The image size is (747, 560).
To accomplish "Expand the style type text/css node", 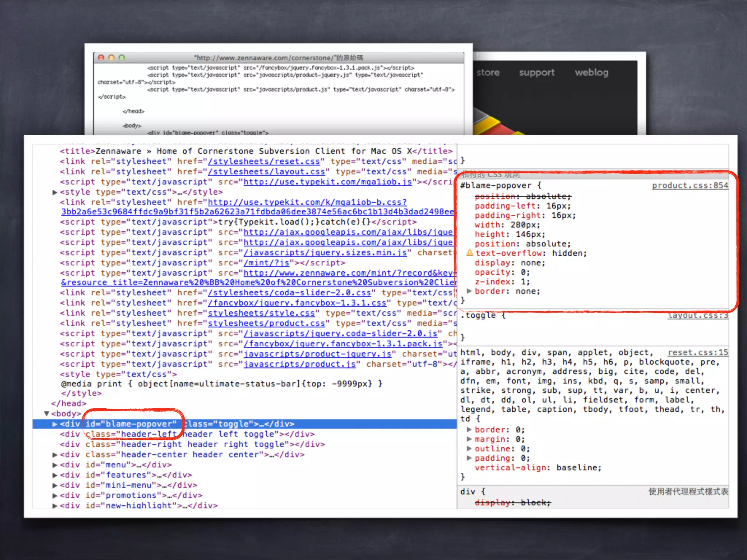I will click(55, 192).
